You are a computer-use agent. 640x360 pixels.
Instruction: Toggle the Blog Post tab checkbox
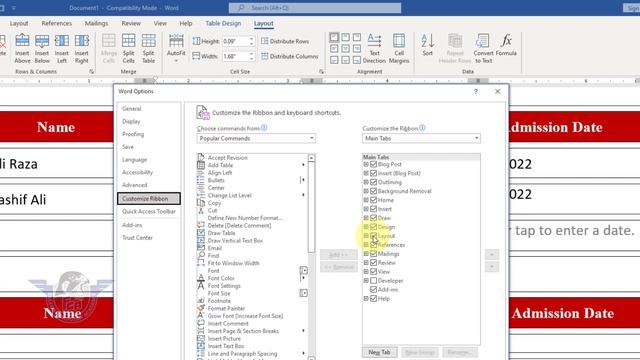[x=373, y=164]
